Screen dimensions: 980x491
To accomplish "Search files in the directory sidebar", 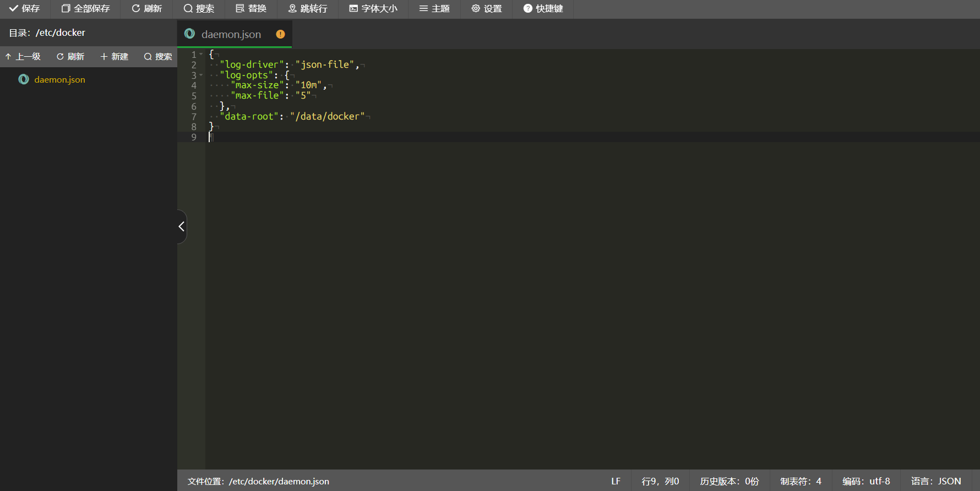I will (158, 57).
